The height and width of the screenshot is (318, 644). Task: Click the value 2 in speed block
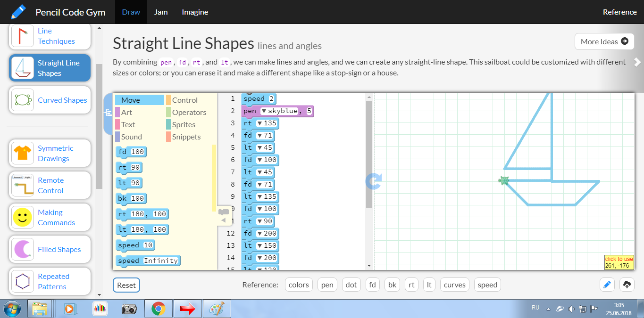pos(271,99)
